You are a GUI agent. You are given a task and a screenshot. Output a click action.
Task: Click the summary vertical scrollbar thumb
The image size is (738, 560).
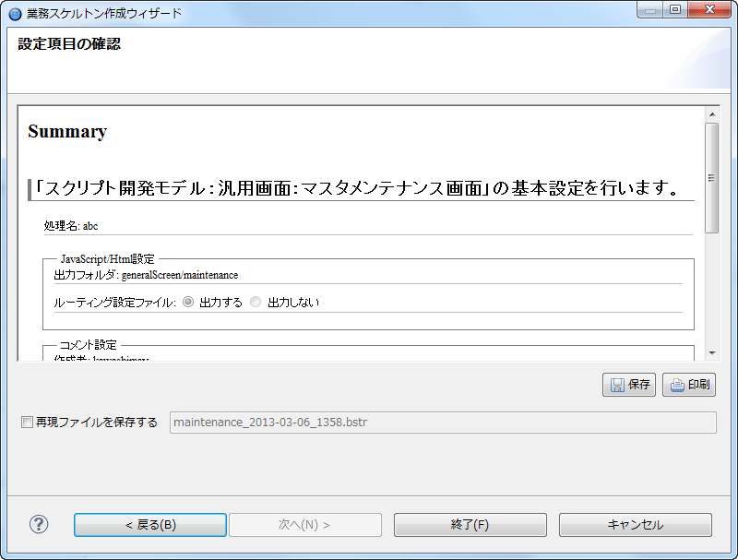point(712,178)
